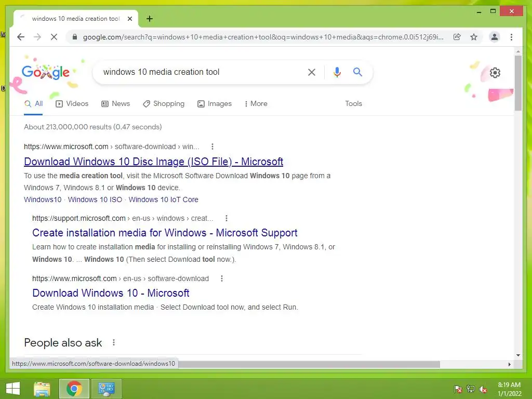532x399 pixels.
Task: Click the scroll up arrow
Action: click(x=518, y=51)
